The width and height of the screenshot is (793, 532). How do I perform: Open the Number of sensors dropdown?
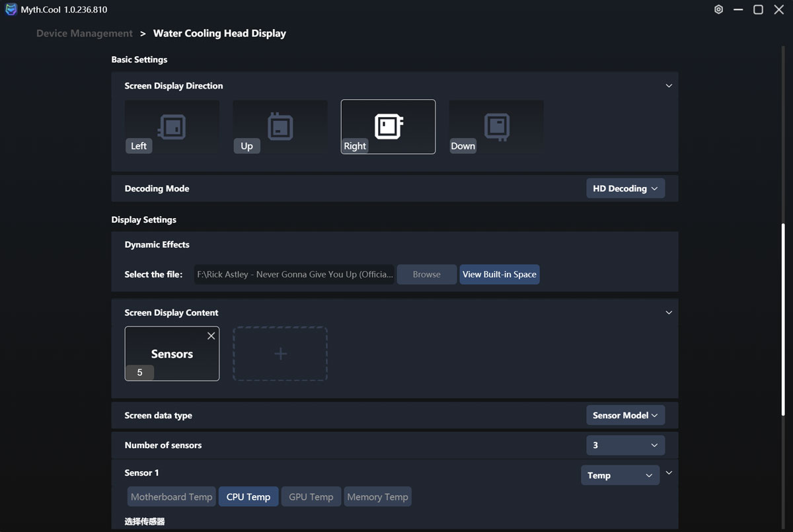(x=625, y=445)
